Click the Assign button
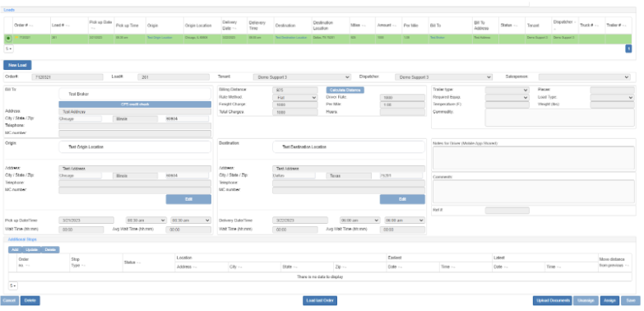This screenshot has width=644, height=311. pyautogui.click(x=609, y=301)
